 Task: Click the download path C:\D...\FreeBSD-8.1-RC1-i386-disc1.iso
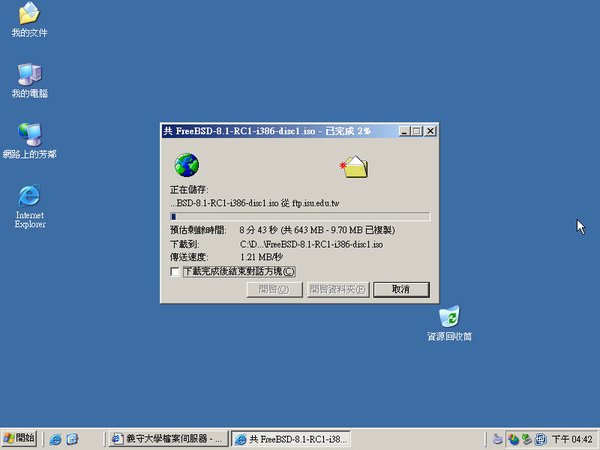311,244
